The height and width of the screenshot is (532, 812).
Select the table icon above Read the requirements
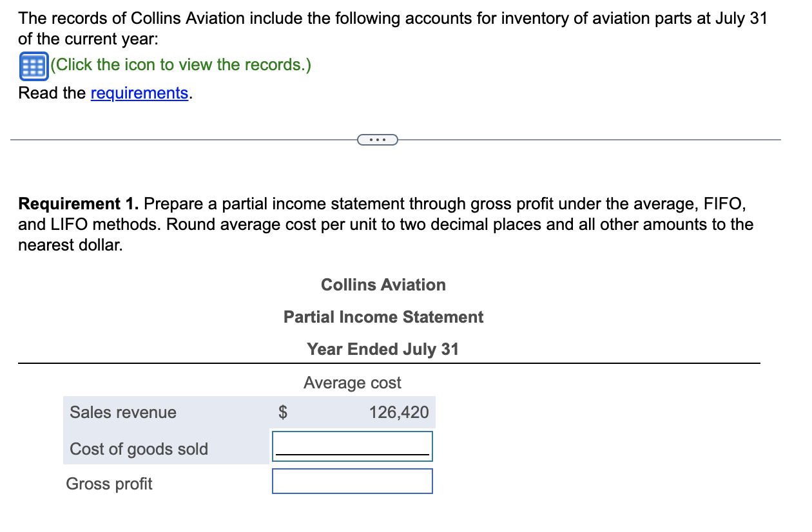click(33, 65)
